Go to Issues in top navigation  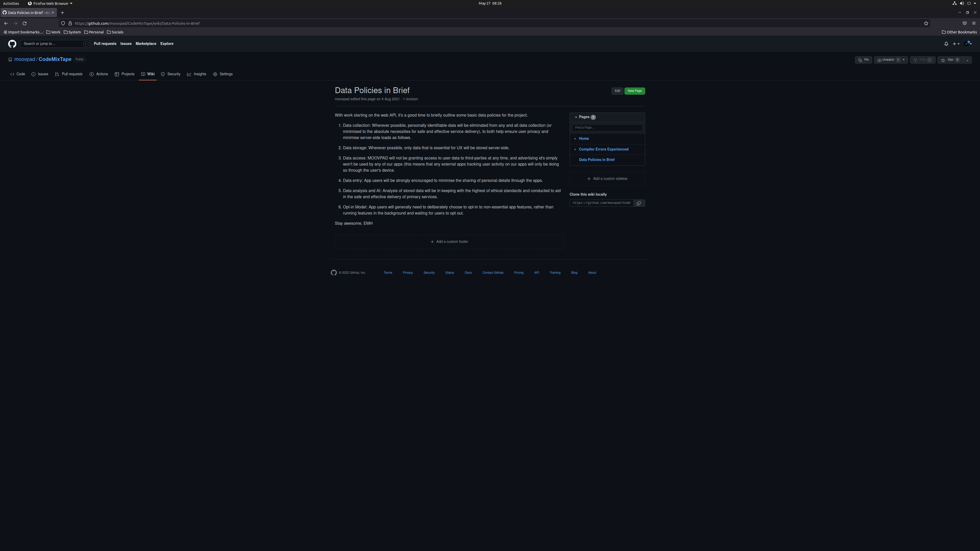tap(126, 44)
